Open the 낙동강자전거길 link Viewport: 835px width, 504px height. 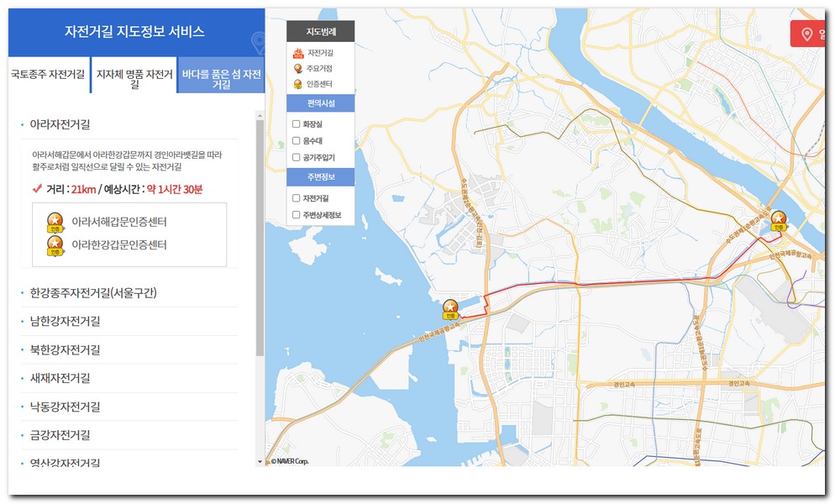pyautogui.click(x=65, y=407)
